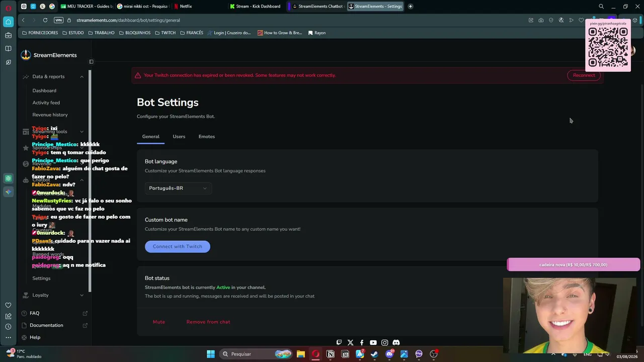Open File Explorer from the taskbar
This screenshot has width=644, height=362.
point(301,354)
